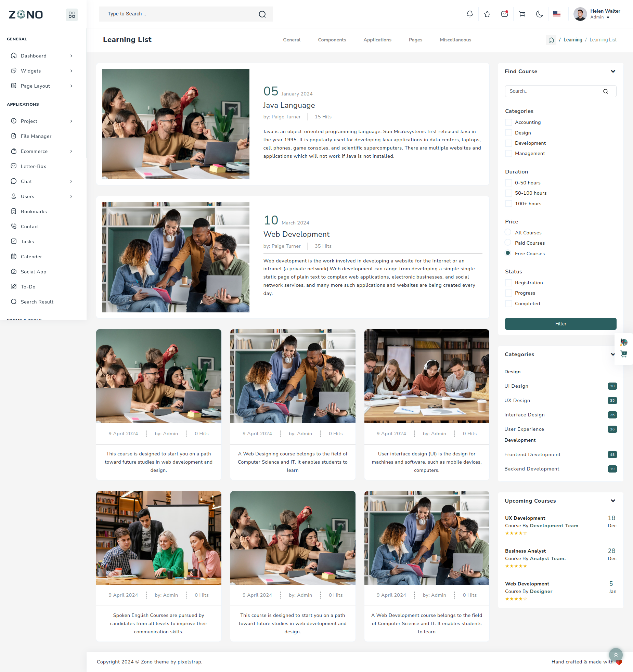Viewport: 633px width, 672px height.
Task: Click the notification bell icon
Action: 470,14
